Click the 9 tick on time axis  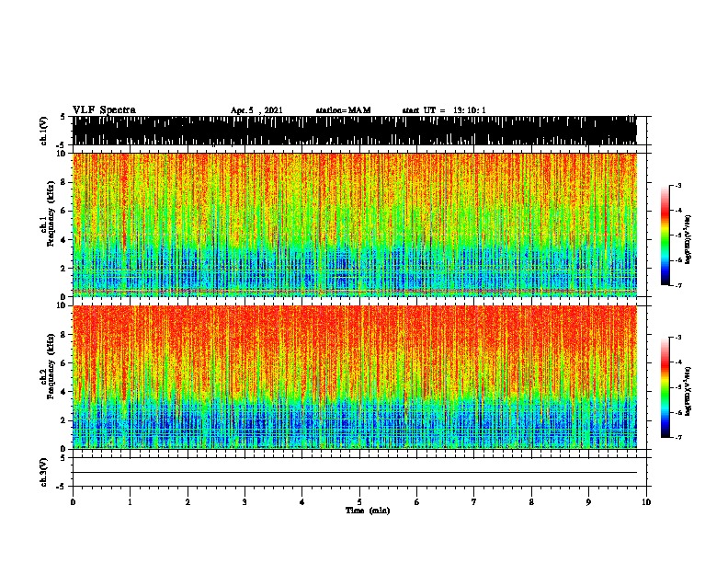[x=588, y=502]
